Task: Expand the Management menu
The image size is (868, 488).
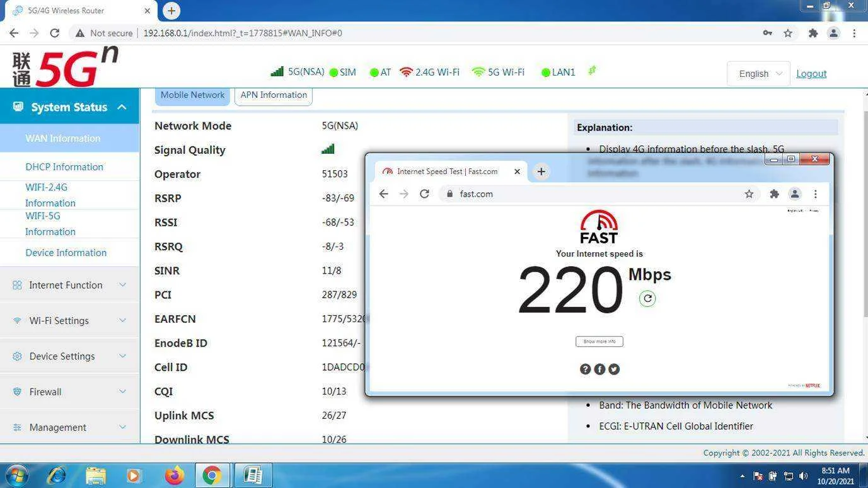Action: (69, 427)
